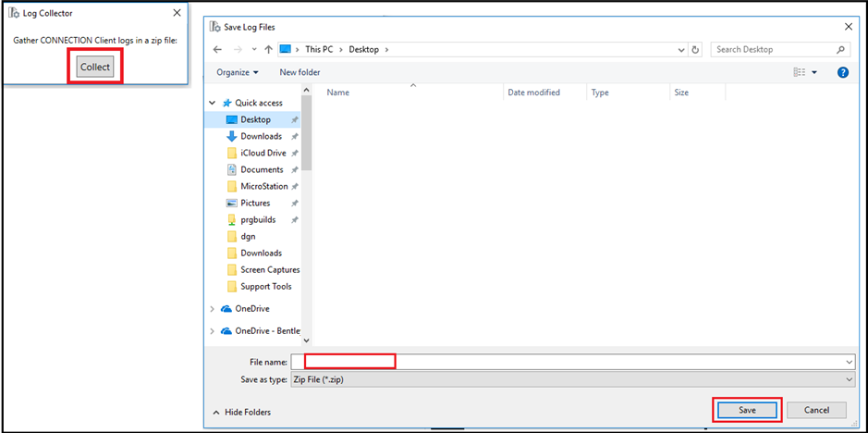Click the pin icon beside iCloud Drive

[295, 154]
